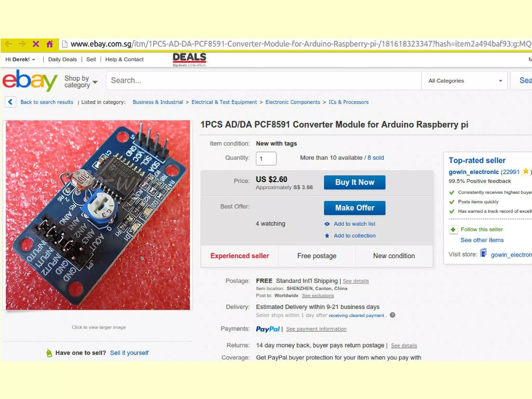This screenshot has height=399, width=532.
Task: Click the Make Offer button
Action: coord(355,208)
